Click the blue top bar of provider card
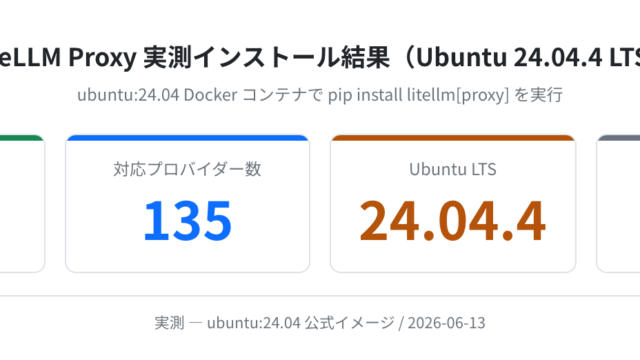 point(187,138)
